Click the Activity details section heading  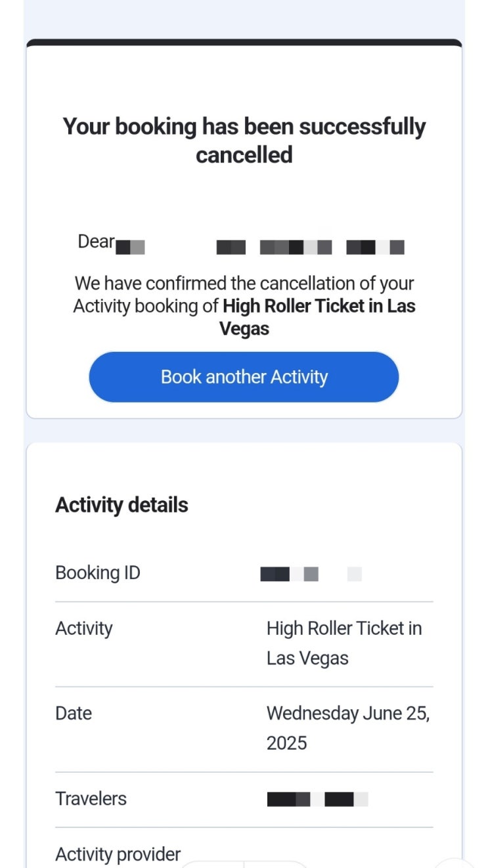tap(122, 505)
